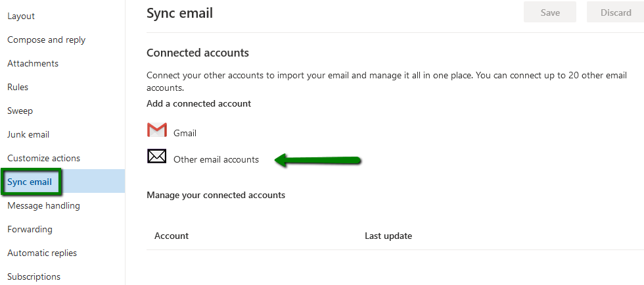Open Automatic replies settings
The image size is (644, 285).
42,253
